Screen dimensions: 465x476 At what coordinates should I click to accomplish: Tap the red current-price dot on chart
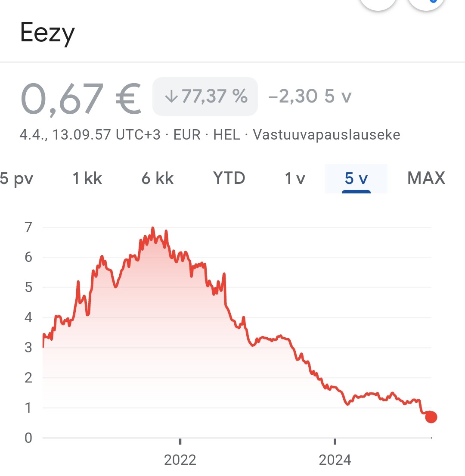coord(431,417)
